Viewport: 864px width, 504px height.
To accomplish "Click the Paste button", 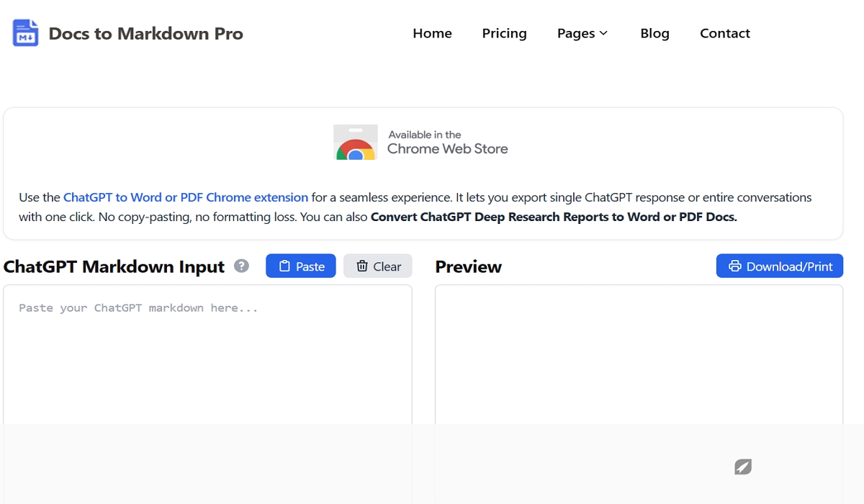I will (x=301, y=266).
